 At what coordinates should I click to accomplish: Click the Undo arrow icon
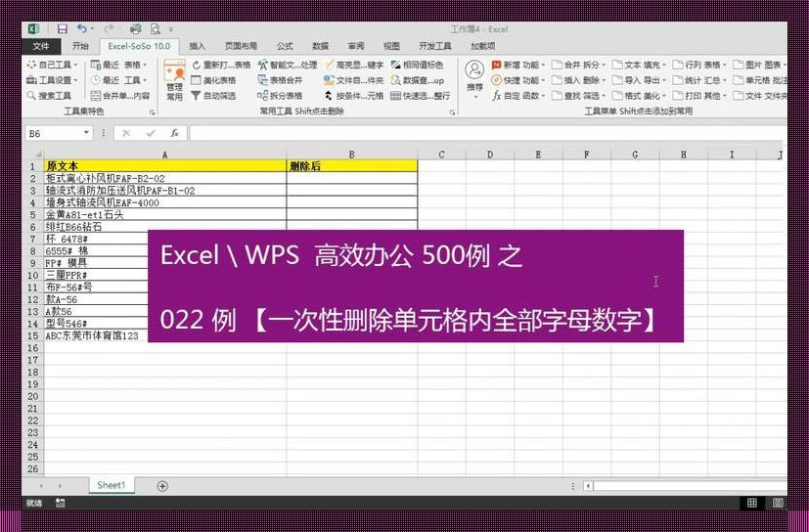click(82, 29)
